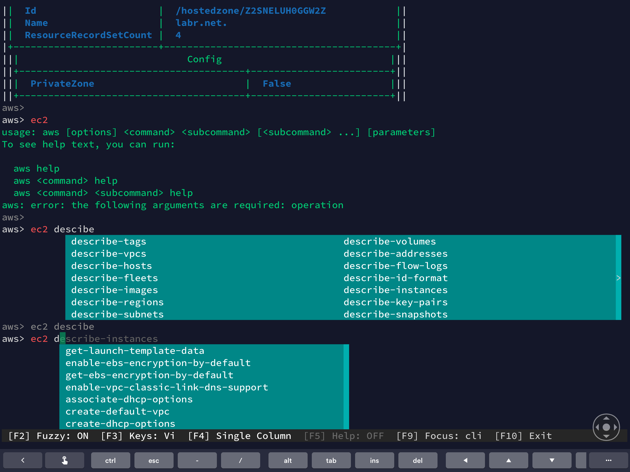Screen dimensions: 630x472
Task: Tap the esc key
Action: 154,460
